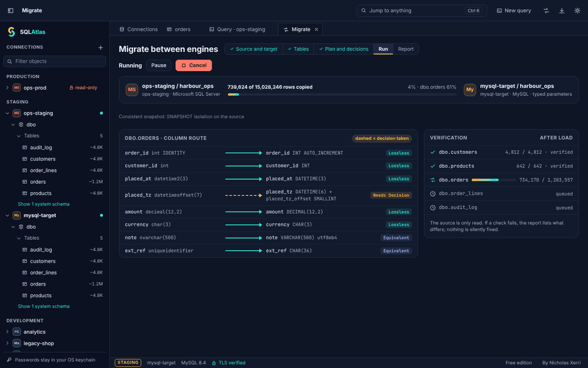
Task: Click the Filter objects input field
Action: click(55, 61)
